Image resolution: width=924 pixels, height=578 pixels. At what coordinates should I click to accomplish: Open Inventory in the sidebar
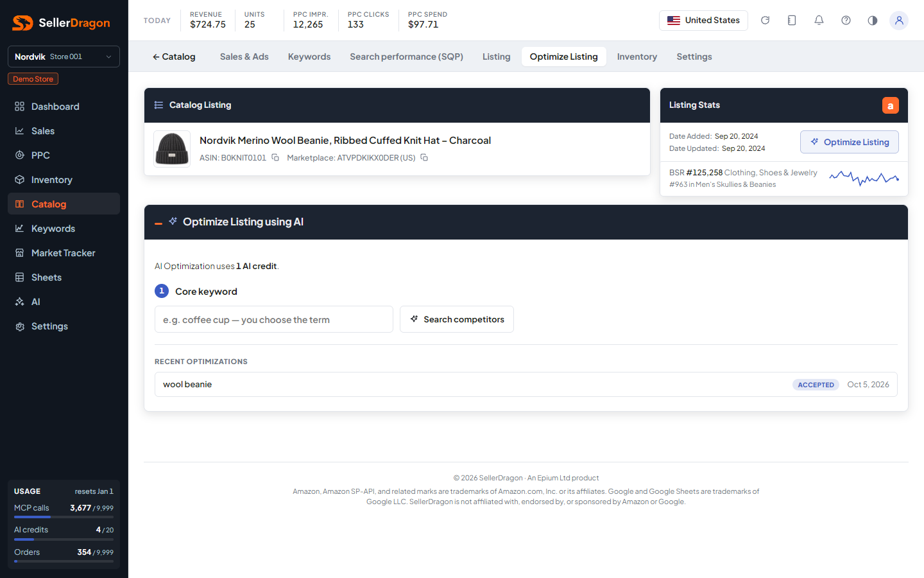tap(64, 180)
